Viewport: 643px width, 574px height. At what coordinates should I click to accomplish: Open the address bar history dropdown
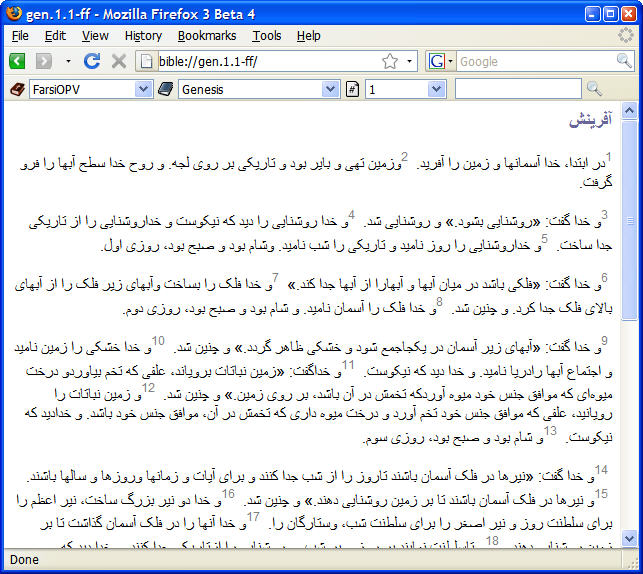[409, 62]
